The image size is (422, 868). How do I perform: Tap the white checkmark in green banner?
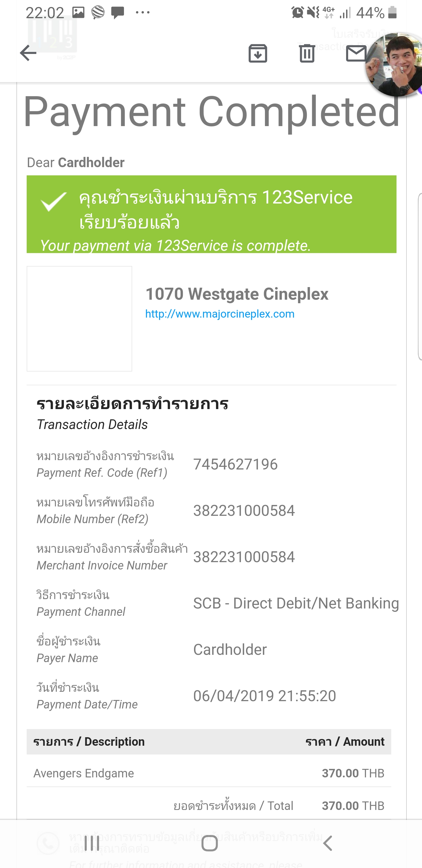53,201
